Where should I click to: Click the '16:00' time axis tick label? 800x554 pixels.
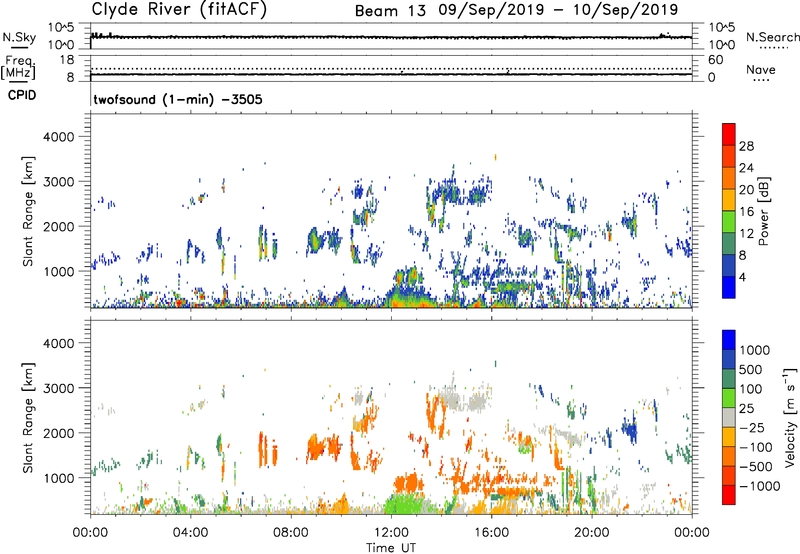pyautogui.click(x=491, y=533)
